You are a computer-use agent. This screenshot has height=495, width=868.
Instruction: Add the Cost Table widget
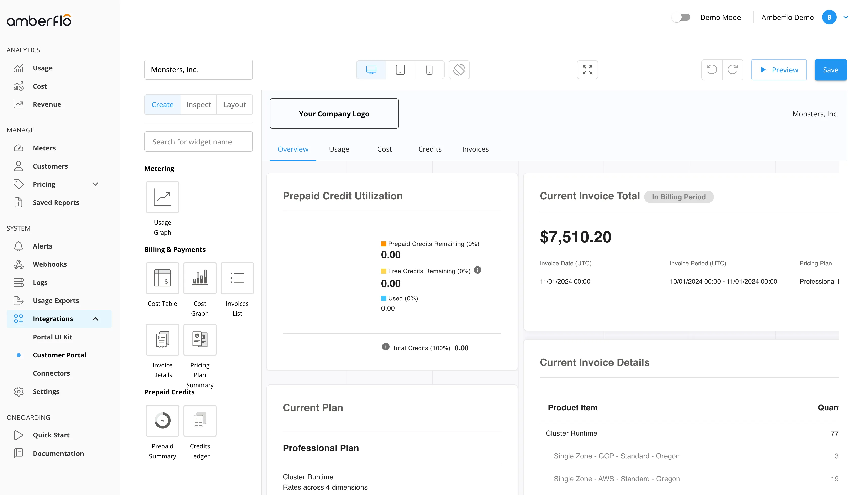pos(163,278)
